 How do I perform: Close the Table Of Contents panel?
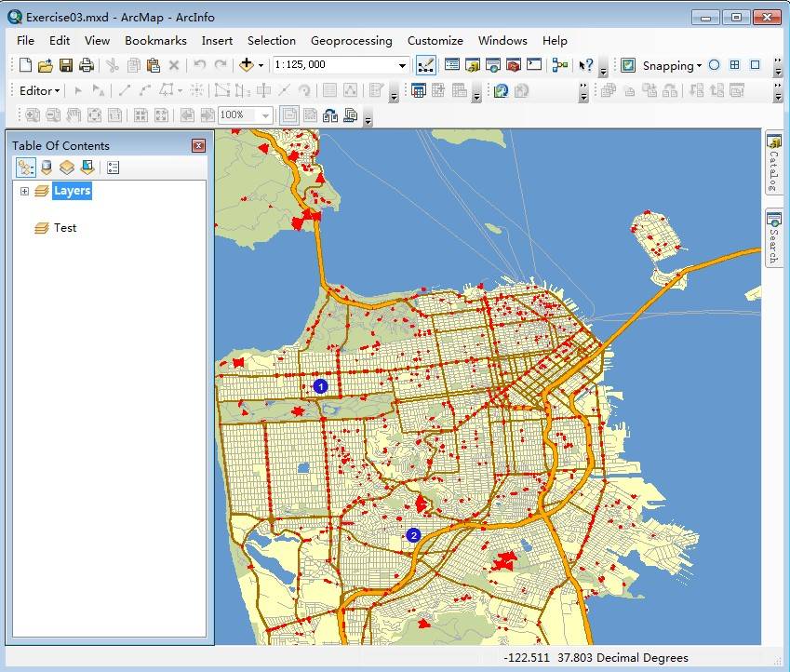(x=199, y=146)
